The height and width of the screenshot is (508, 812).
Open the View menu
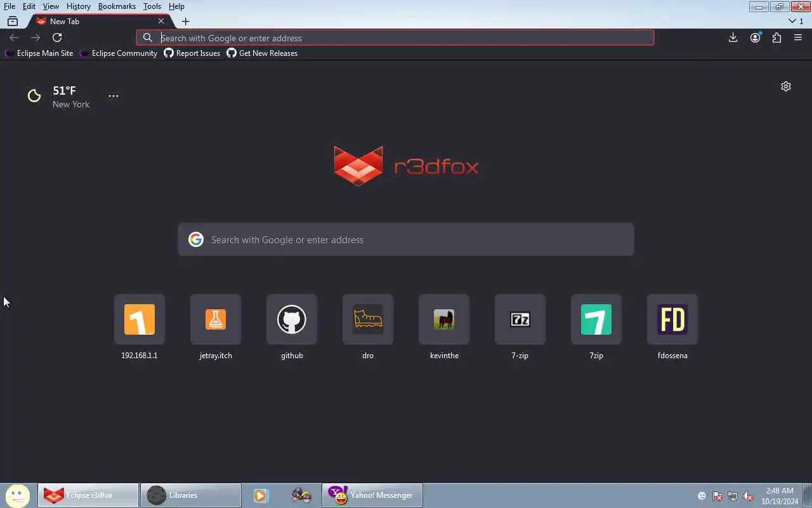click(51, 6)
